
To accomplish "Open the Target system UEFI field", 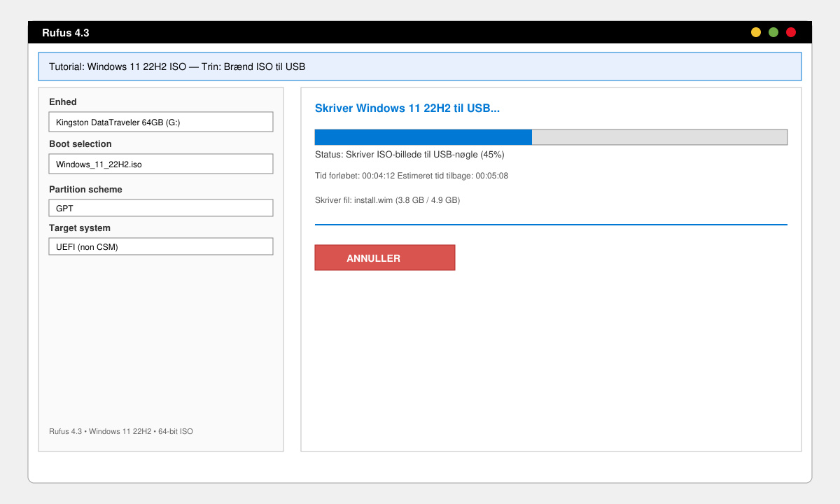I will (161, 246).
